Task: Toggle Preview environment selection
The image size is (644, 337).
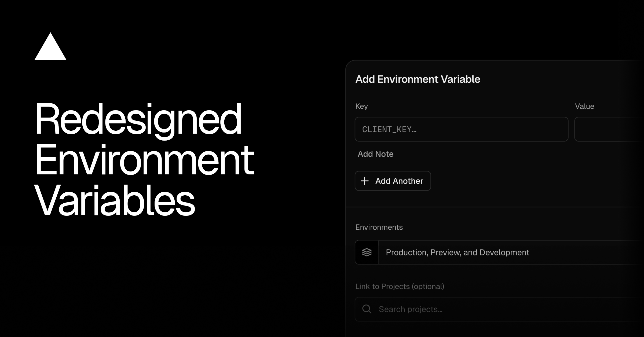Action: click(x=445, y=252)
